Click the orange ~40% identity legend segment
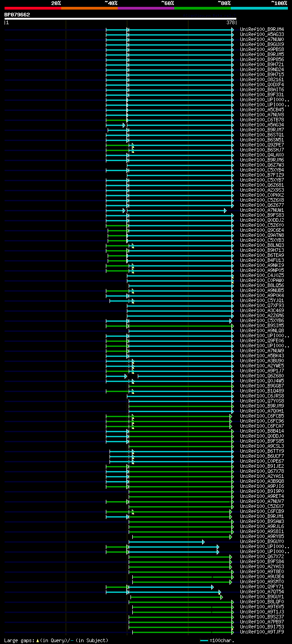 point(89,8)
